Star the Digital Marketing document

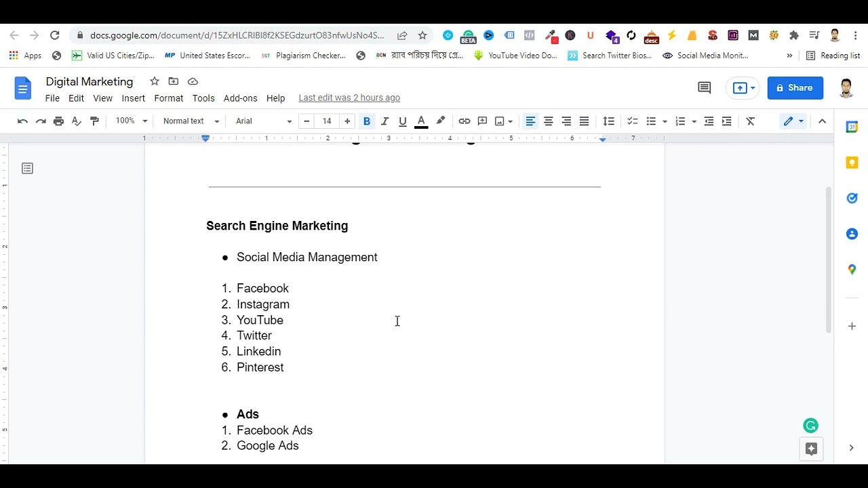[x=155, y=81]
